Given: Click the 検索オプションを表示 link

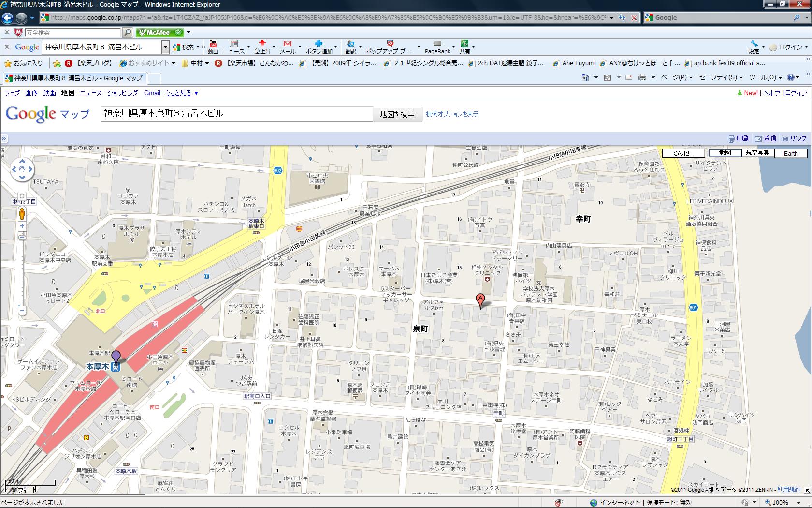Looking at the screenshot, I should point(452,114).
